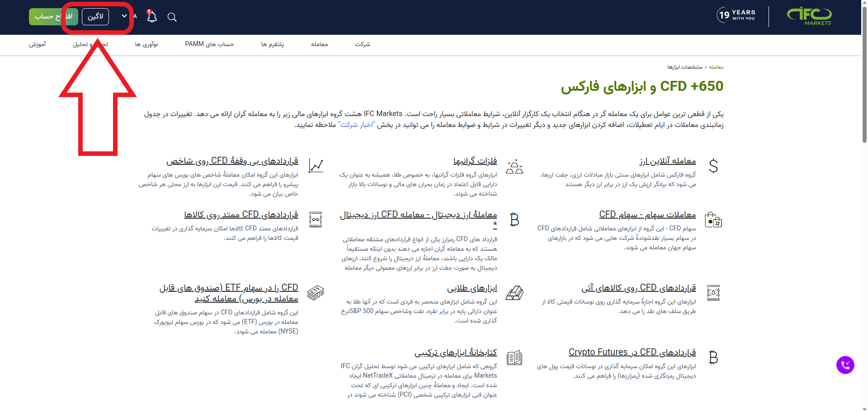Click the dollar sign forex icon
The image size is (868, 412).
pyautogui.click(x=713, y=166)
